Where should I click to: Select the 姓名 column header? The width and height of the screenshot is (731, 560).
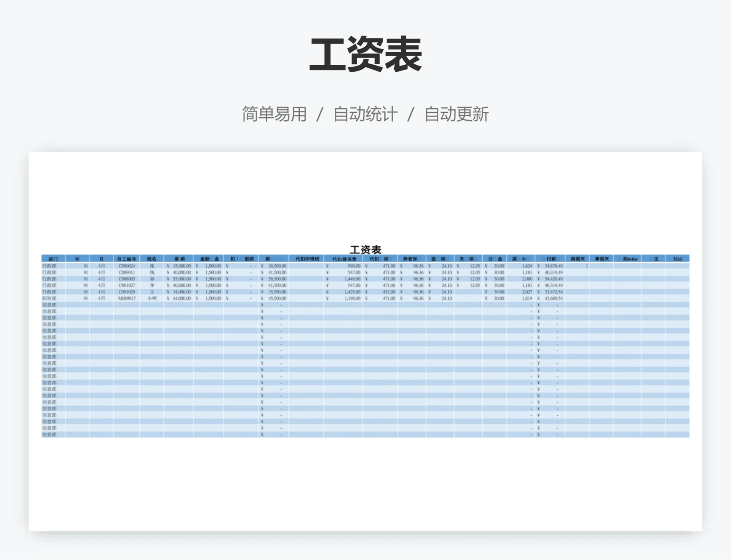coord(152,259)
